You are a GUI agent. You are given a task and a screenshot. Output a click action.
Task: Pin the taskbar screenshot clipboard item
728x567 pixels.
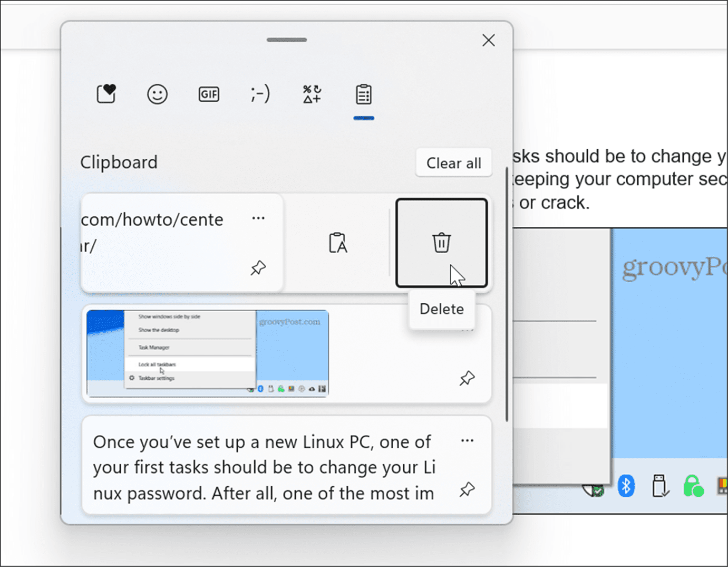point(467,378)
